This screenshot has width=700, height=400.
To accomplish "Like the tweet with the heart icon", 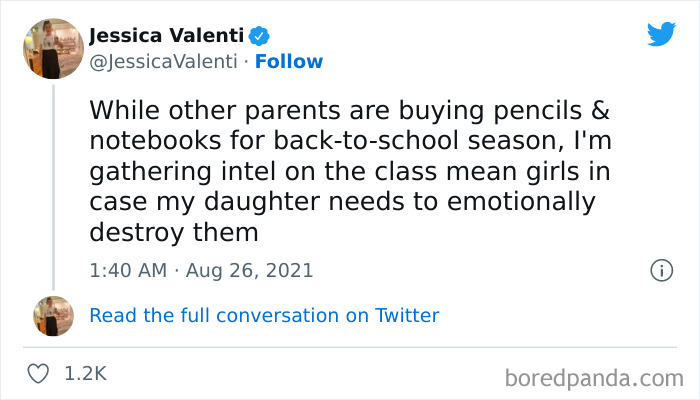I will 39,374.
